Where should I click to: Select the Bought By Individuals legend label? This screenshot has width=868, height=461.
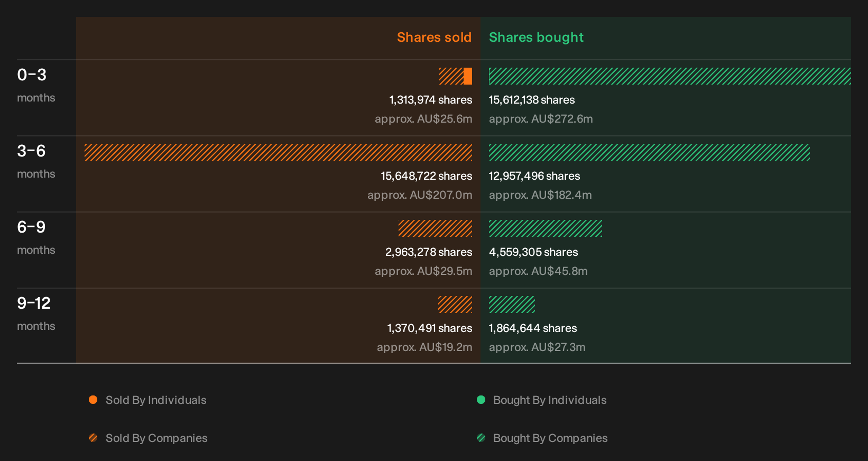click(550, 400)
